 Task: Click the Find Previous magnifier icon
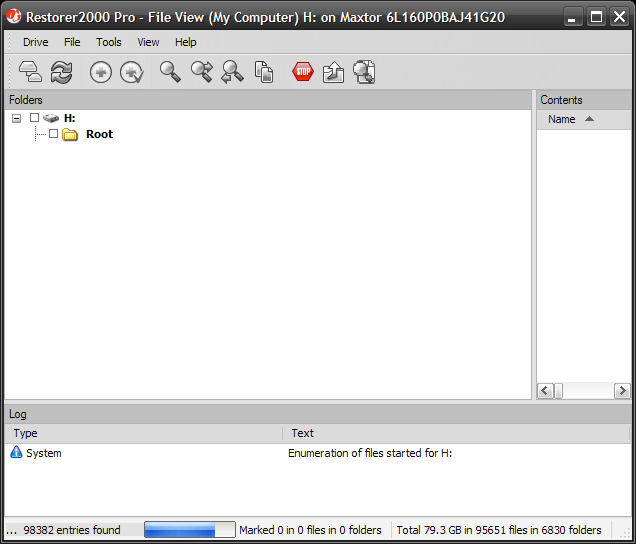coord(232,72)
